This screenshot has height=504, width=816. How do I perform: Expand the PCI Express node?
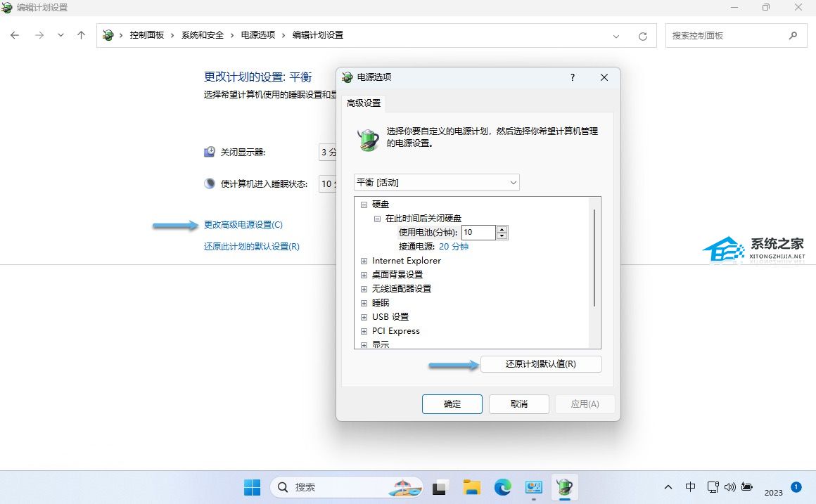click(x=364, y=331)
